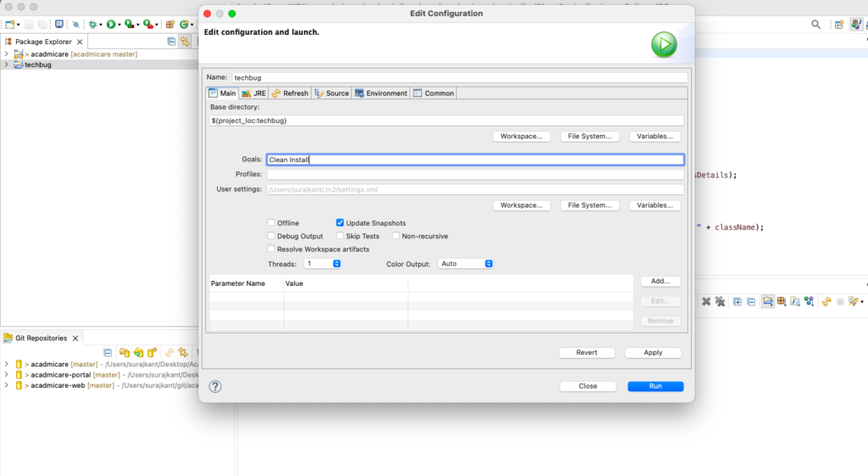The width and height of the screenshot is (868, 476).
Task: Click the Debug bug icon in the main toolbar
Action: click(92, 25)
